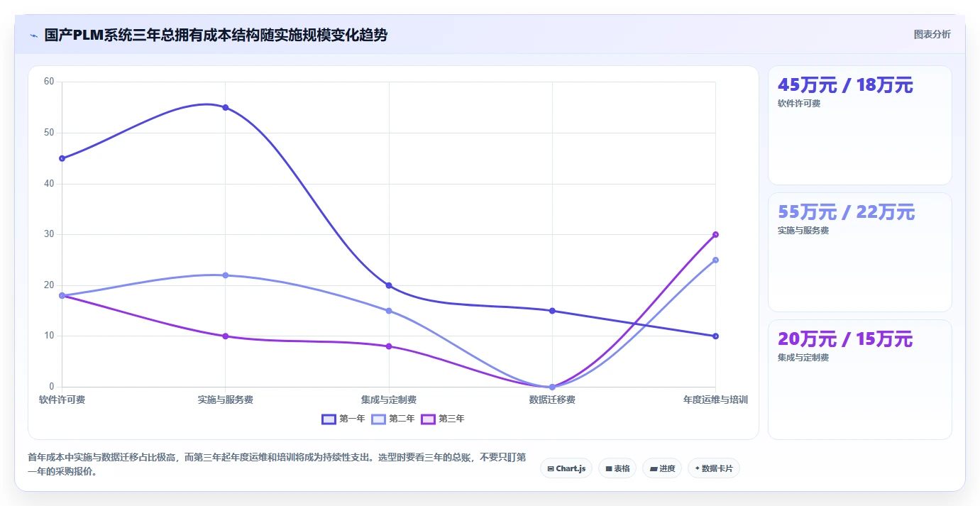Click the 数据迁移费 x-axis label
This screenshot has width=980, height=506.
click(552, 400)
